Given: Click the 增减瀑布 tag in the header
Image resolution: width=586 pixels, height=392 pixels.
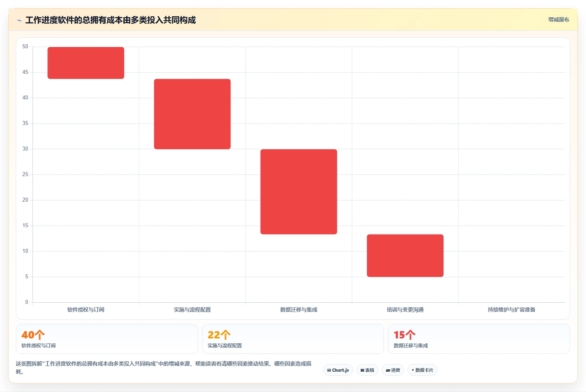Looking at the screenshot, I should [558, 19].
